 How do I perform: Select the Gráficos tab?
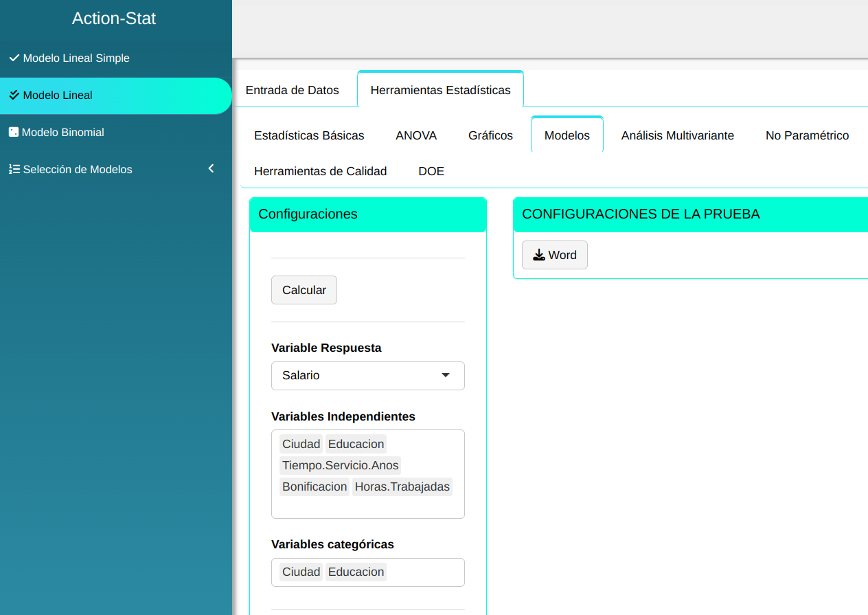coord(490,135)
